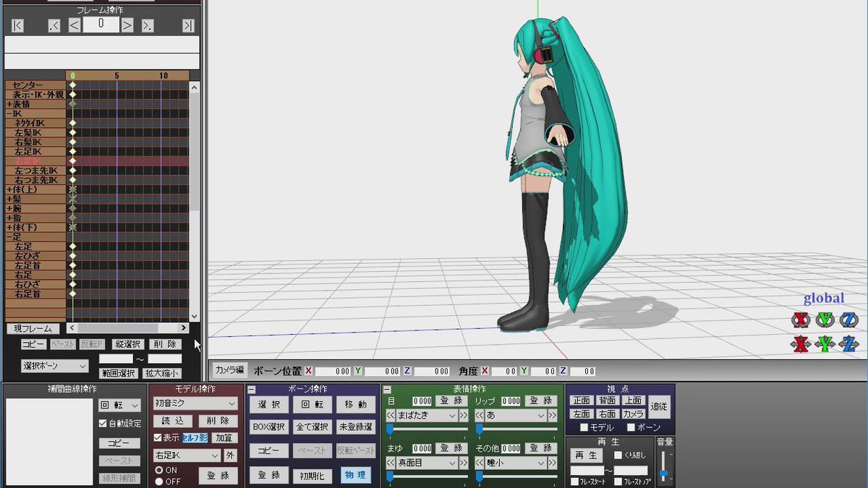Click the 全て選択 select all bones button
Viewport: 868px width, 488px height.
[312, 427]
